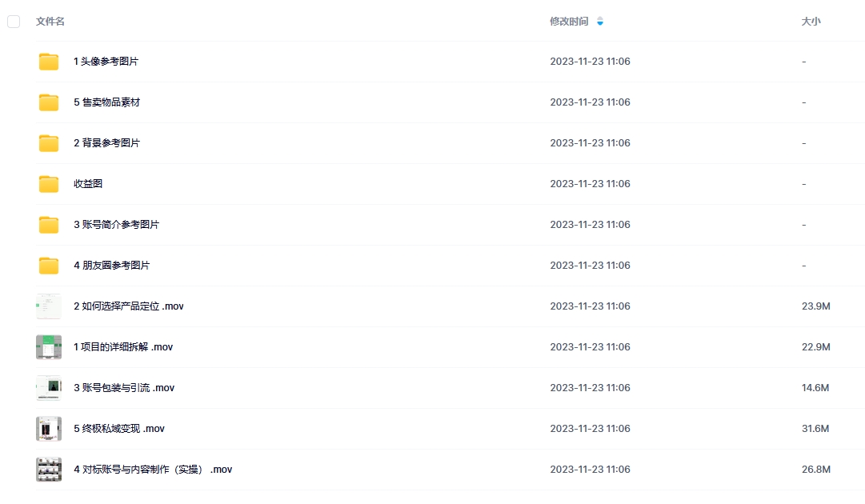
Task: Sort files by the 大小 column header
Action: (811, 22)
